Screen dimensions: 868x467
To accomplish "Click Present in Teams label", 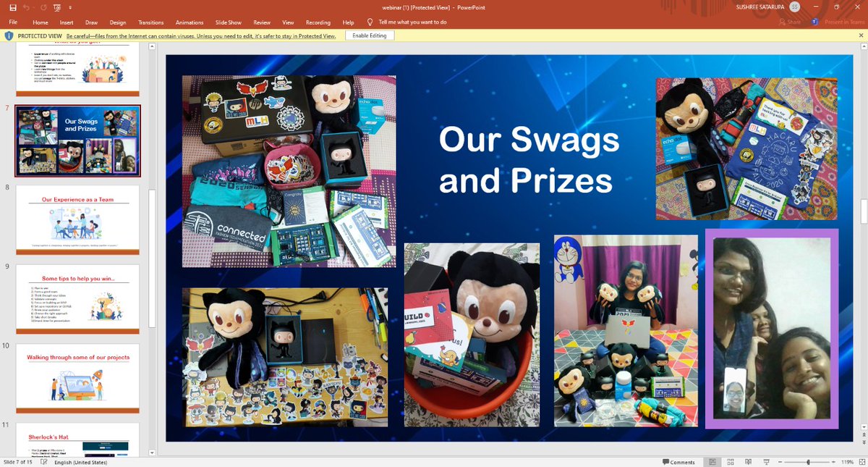I will (x=843, y=22).
